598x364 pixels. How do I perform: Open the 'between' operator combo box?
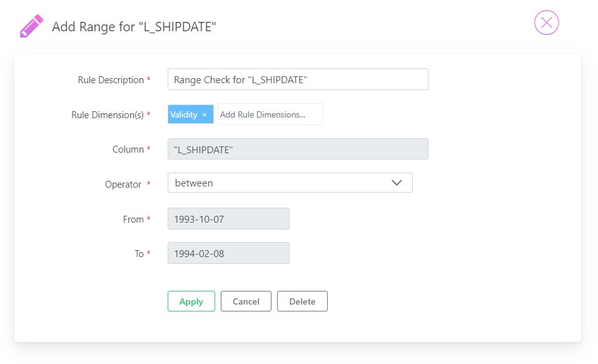click(x=290, y=183)
